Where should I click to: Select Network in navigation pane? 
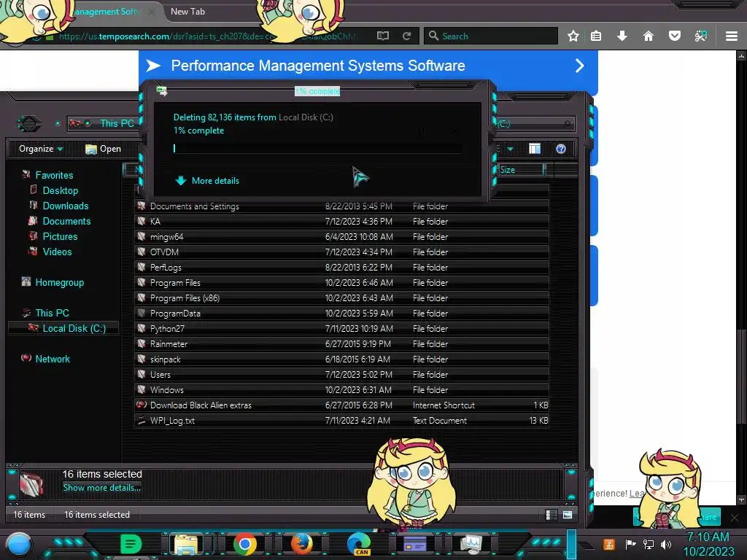coord(53,359)
